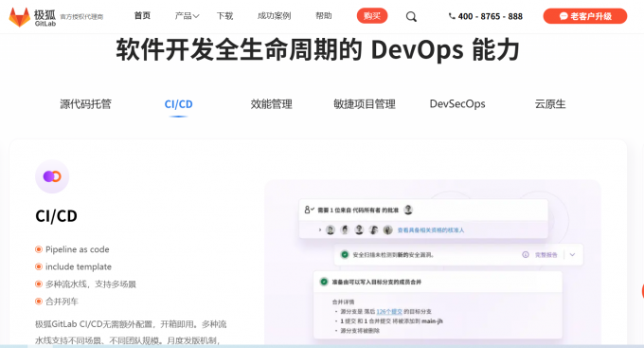Click the approver avatar after 的批准

click(408, 210)
